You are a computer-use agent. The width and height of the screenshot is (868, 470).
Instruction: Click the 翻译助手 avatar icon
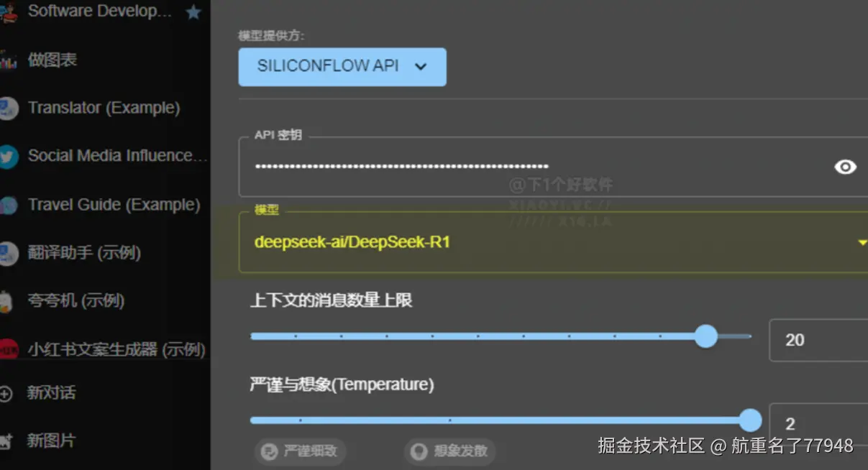[8, 253]
